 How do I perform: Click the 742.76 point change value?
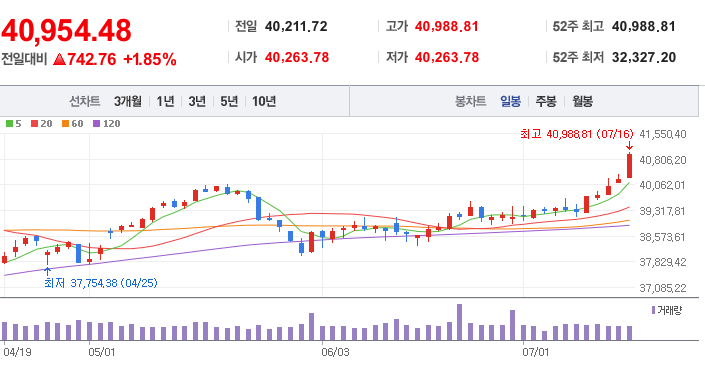click(x=92, y=59)
